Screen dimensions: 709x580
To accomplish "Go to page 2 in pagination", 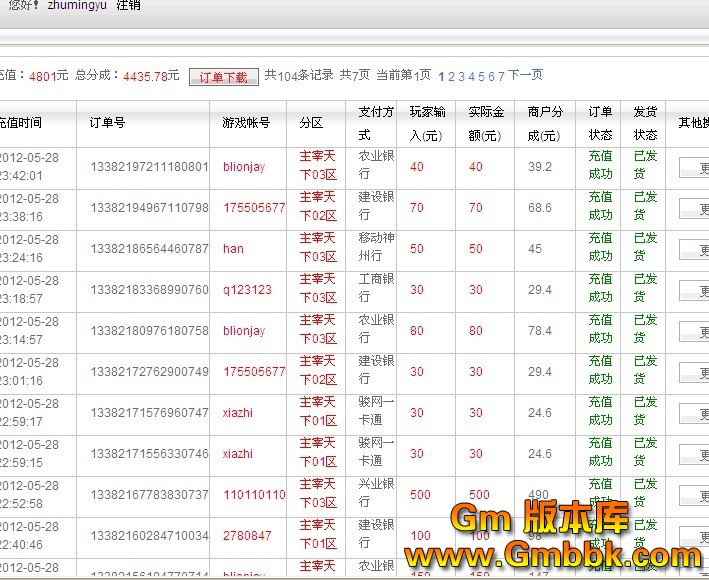I will pos(451,75).
